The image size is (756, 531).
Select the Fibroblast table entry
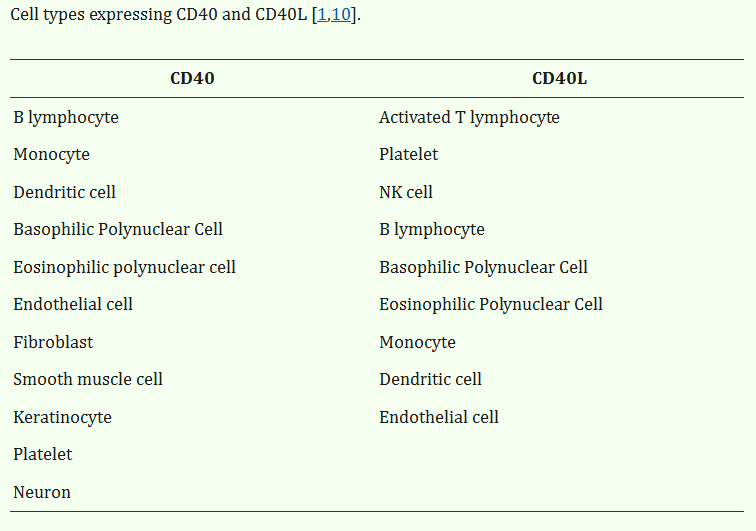53,342
